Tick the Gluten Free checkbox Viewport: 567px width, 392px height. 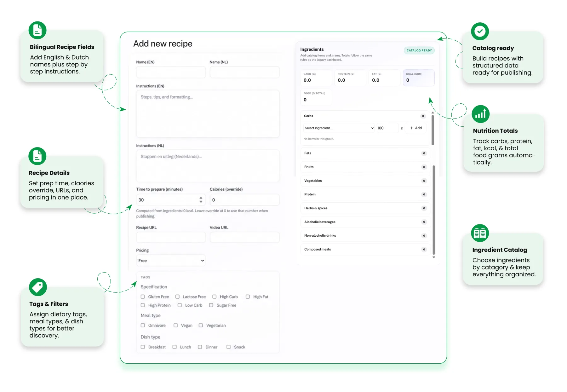(x=143, y=297)
